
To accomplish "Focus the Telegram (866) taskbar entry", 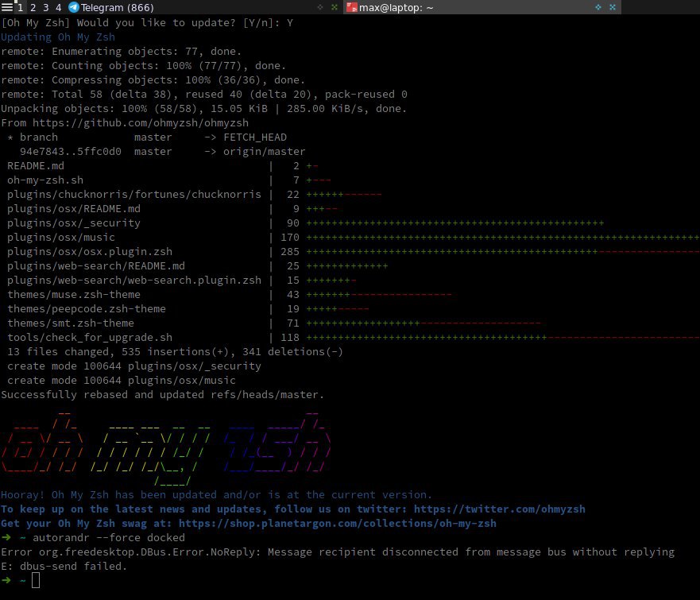I will coord(203,7).
